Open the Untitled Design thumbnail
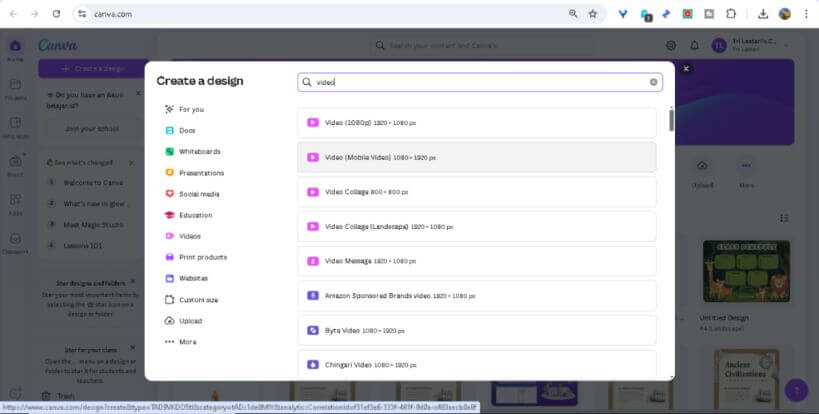Image resolution: width=819 pixels, height=414 pixels. pos(746,271)
